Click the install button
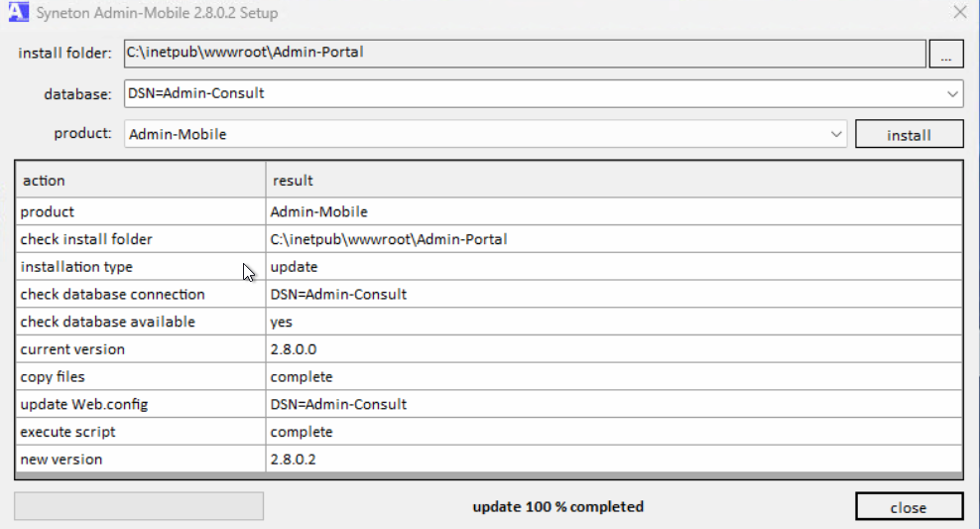Screen dimensions: 980x529 (909, 134)
